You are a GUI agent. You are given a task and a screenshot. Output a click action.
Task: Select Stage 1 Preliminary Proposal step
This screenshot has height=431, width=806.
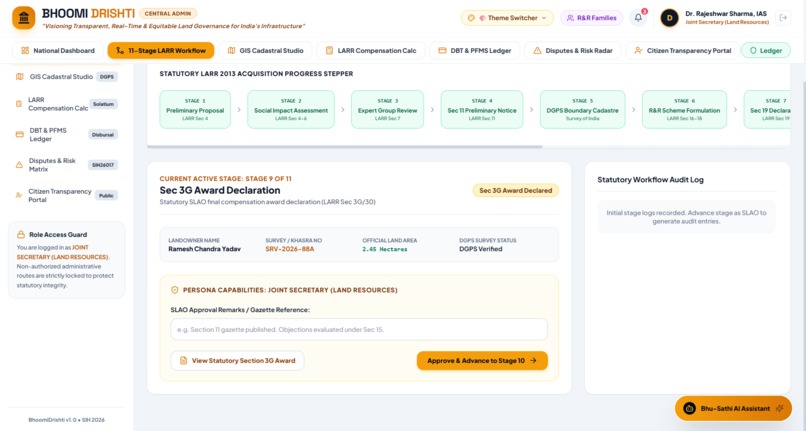[x=195, y=110]
